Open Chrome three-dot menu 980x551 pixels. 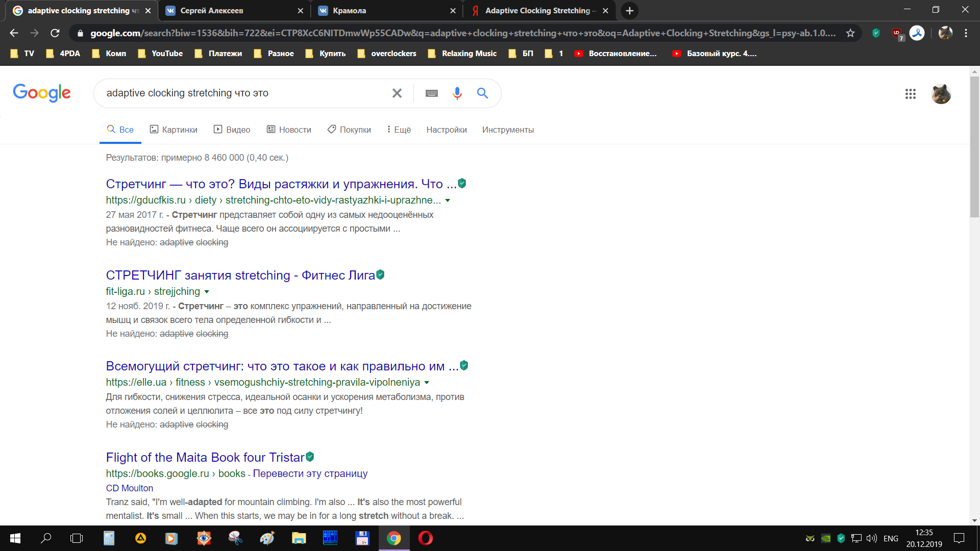966,33
